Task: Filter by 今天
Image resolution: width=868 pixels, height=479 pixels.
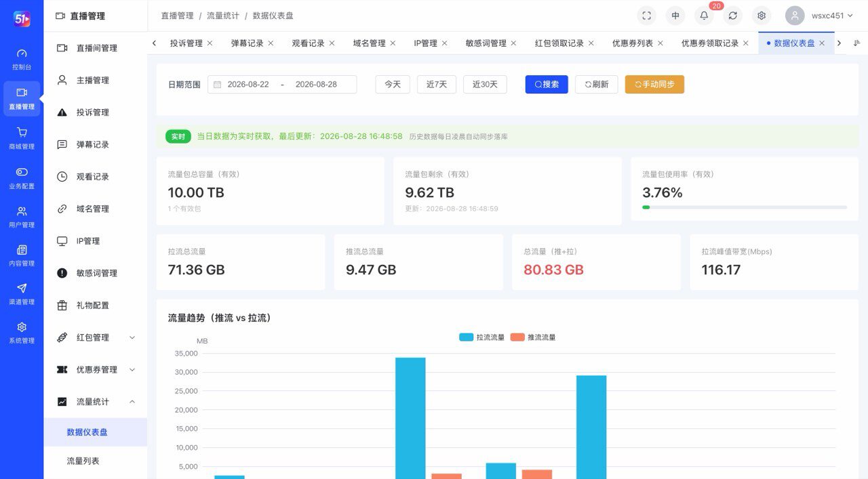Action: pos(393,85)
